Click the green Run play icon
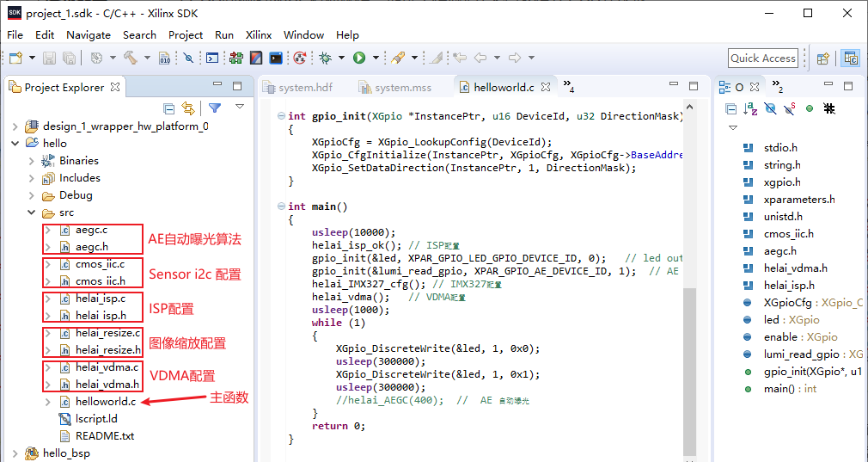 359,58
